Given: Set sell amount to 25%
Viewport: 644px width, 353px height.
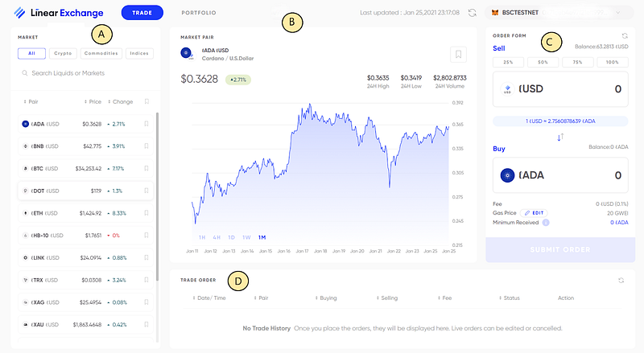Looking at the screenshot, I should pos(509,62).
